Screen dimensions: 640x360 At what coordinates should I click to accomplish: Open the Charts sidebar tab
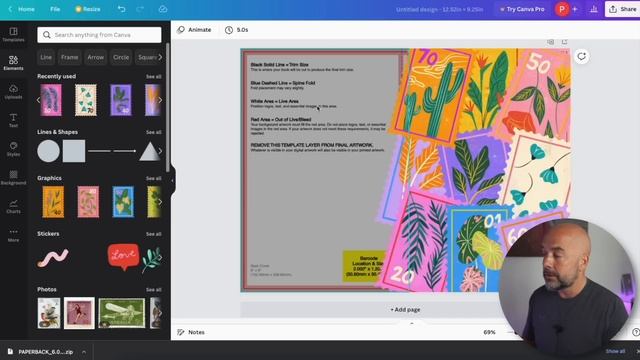[x=13, y=206]
